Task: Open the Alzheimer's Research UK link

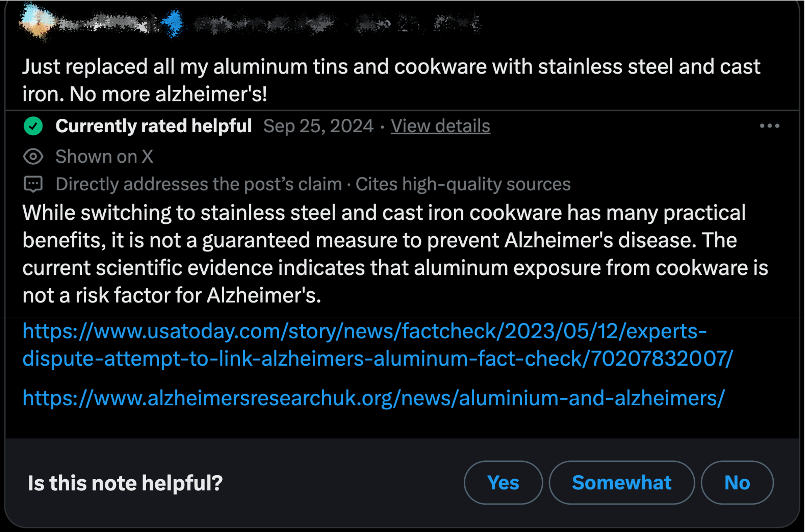Action: coord(374,398)
